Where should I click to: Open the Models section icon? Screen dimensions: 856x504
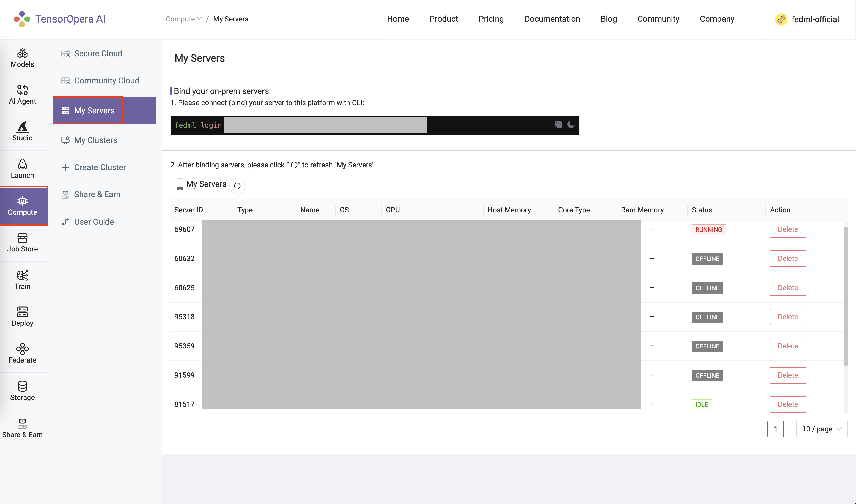(23, 53)
